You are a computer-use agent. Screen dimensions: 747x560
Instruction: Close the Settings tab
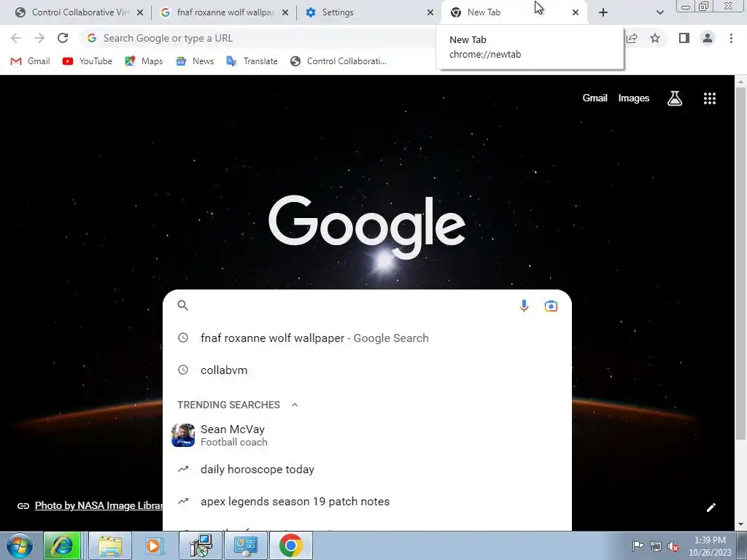(x=430, y=12)
